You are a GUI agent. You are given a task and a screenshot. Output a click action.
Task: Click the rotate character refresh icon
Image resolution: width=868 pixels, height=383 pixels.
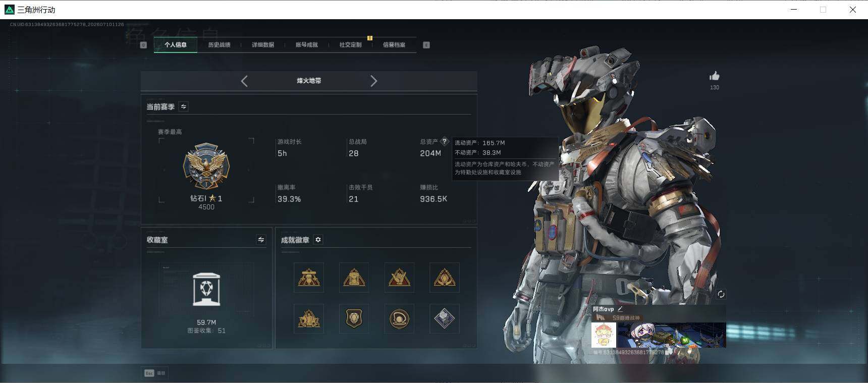tap(721, 294)
